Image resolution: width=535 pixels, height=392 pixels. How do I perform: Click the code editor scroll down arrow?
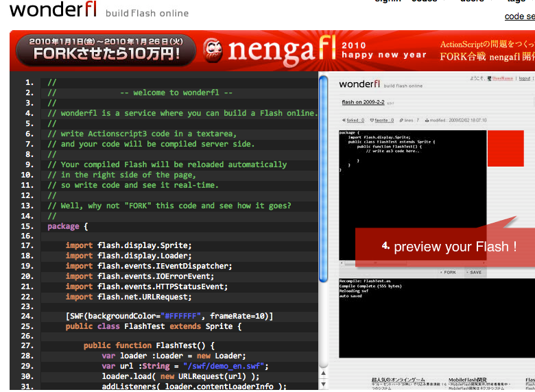point(324,384)
